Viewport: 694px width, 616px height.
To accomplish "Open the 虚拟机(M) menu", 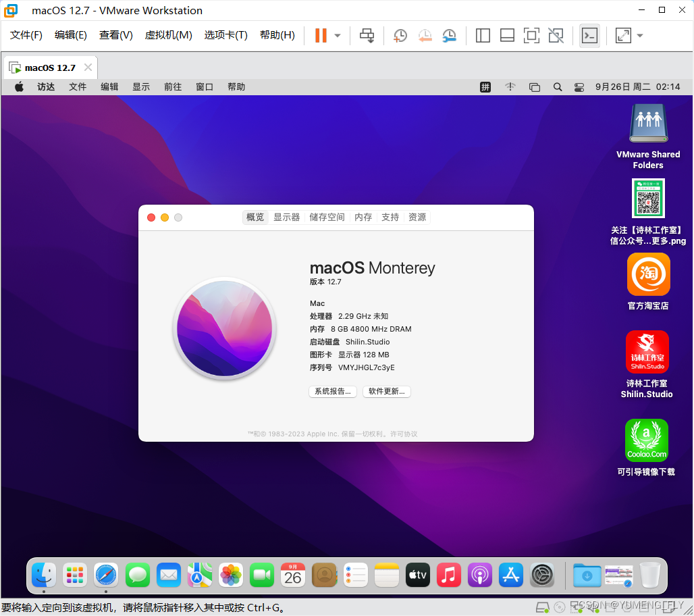I will 169,35.
